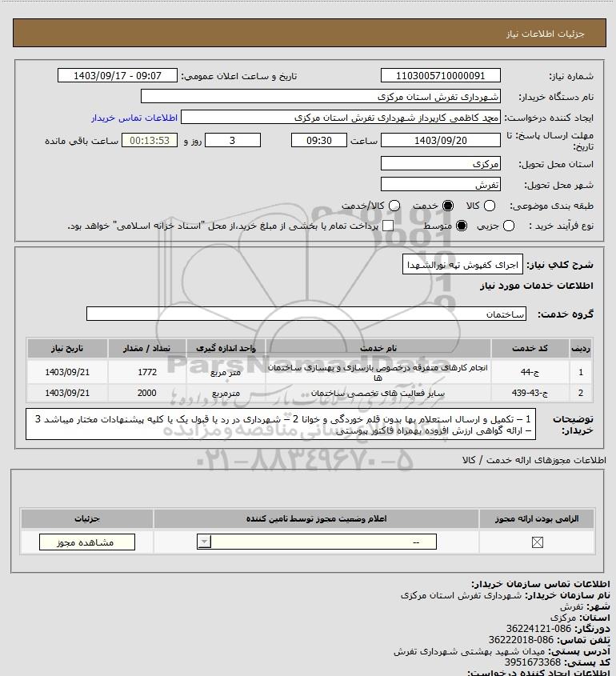Click the نام خدمت column header
This screenshot has width=616, height=676.
[x=378, y=348]
